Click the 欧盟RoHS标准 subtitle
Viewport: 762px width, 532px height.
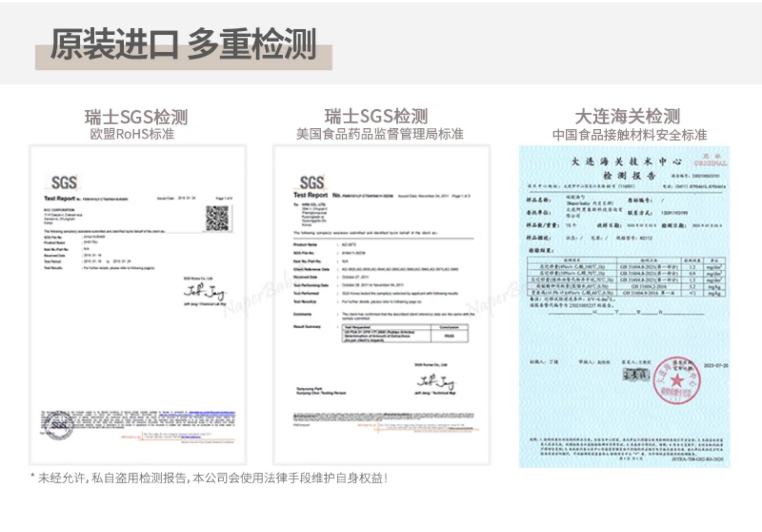(x=132, y=134)
